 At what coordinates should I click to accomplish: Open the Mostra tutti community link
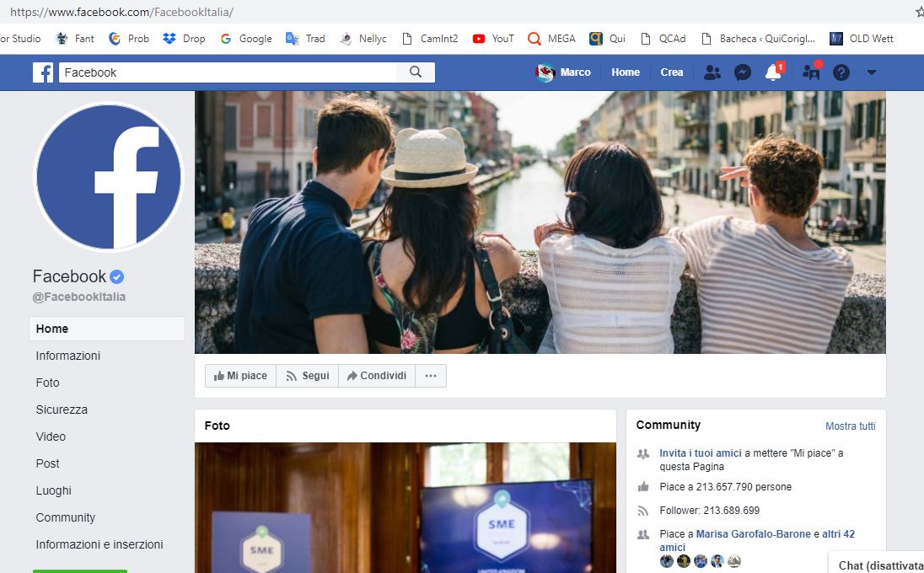[x=850, y=426]
